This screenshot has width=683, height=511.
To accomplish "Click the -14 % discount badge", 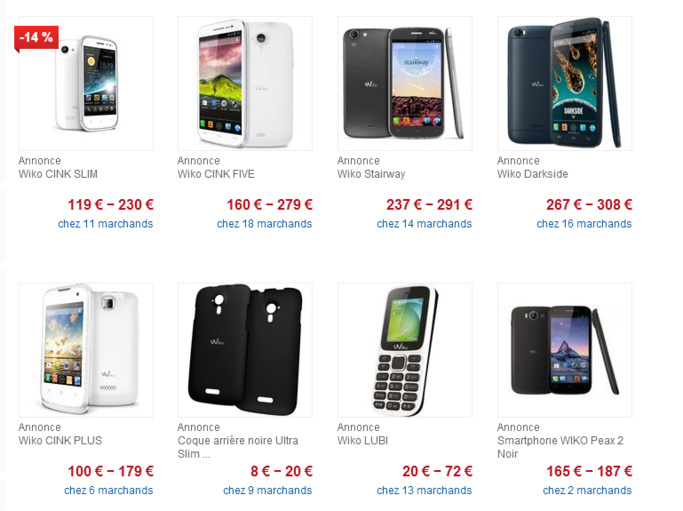I will click(36, 38).
